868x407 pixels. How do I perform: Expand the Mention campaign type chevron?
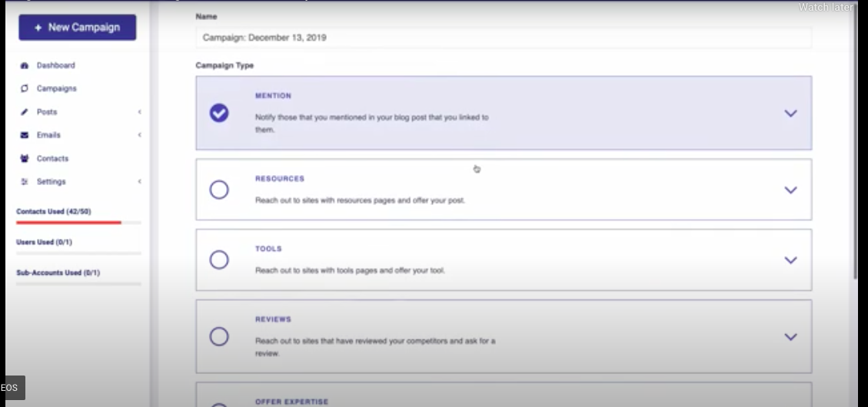tap(790, 113)
